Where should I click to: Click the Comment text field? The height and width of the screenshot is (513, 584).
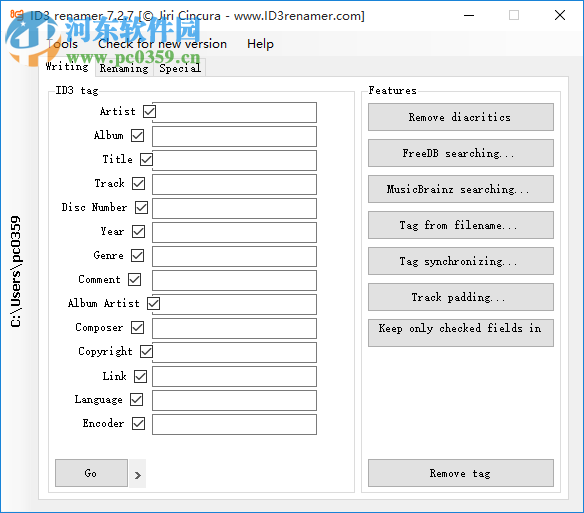point(234,281)
